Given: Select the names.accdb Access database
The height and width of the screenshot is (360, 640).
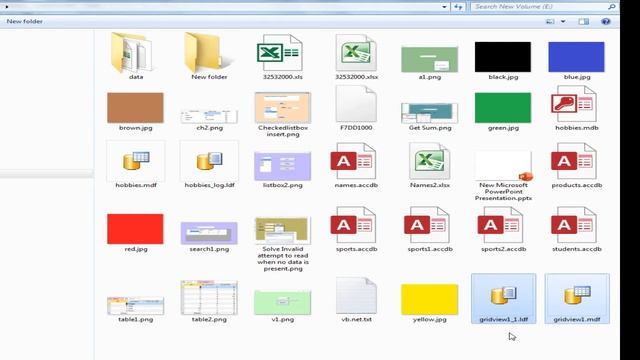Looking at the screenshot, I should coord(353,161).
